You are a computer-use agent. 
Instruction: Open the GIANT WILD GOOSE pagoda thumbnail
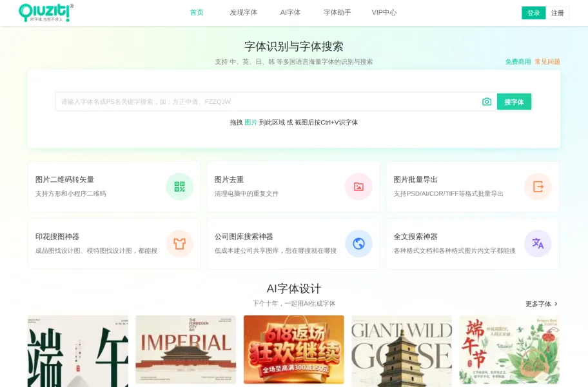(402, 351)
